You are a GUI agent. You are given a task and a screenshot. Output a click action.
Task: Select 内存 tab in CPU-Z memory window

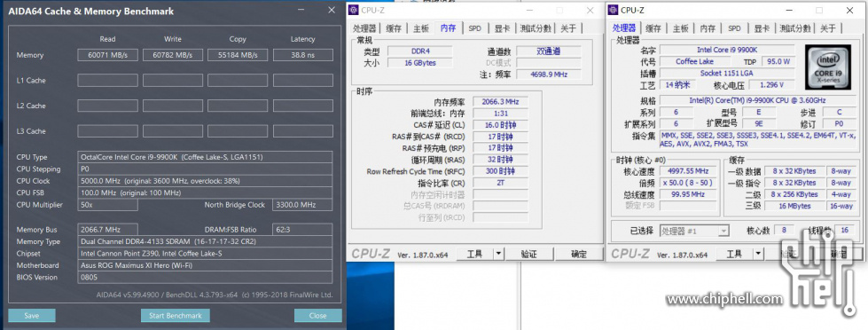point(448,27)
